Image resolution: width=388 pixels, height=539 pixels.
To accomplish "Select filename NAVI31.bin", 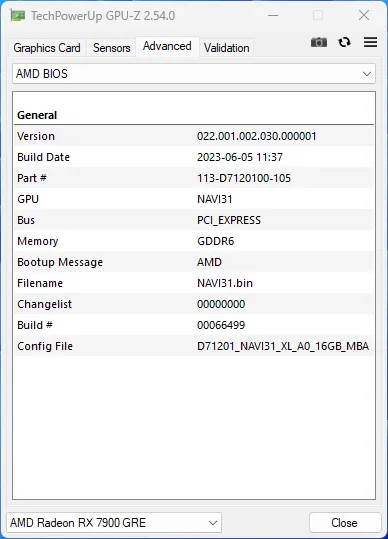I will click(225, 283).
